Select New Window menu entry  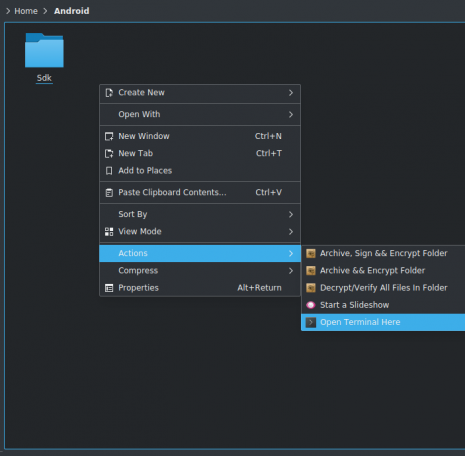(200, 136)
